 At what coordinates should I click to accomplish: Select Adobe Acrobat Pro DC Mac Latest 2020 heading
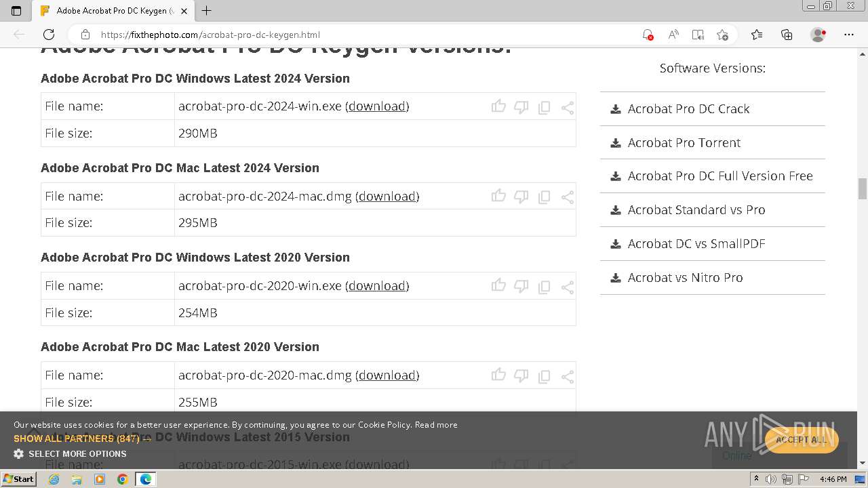click(180, 347)
